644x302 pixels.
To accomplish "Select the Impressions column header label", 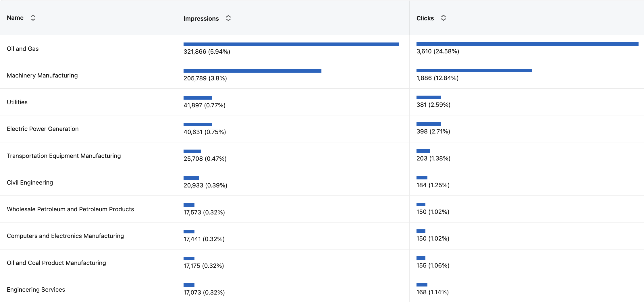I will click(201, 18).
